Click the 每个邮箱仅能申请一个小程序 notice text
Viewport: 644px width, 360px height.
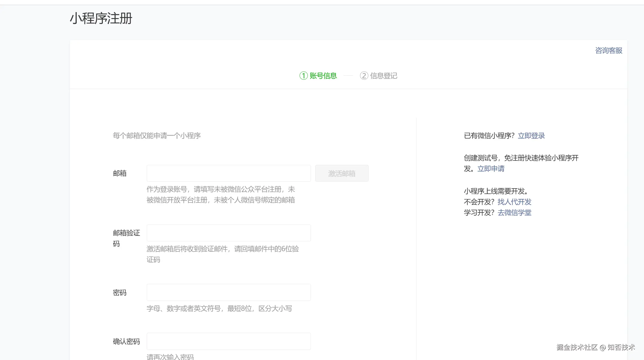point(157,136)
